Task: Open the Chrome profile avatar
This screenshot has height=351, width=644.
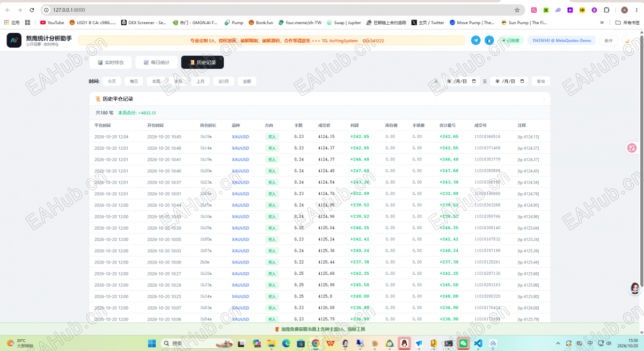Action: pos(624,10)
